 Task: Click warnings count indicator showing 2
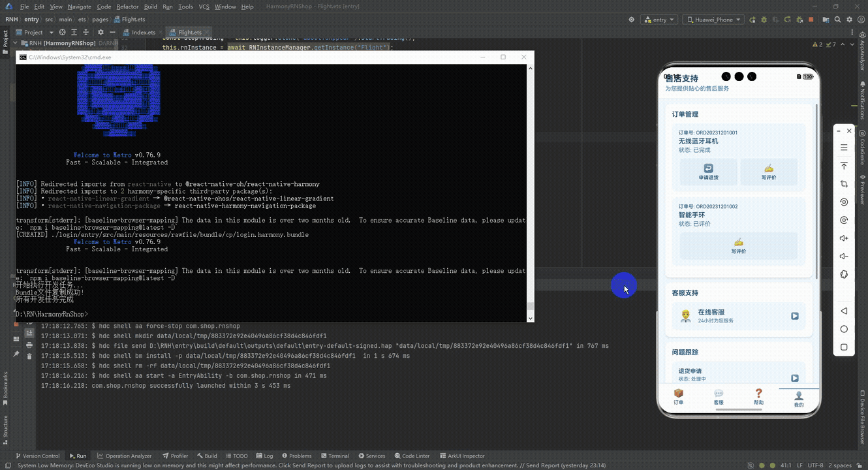tap(817, 44)
